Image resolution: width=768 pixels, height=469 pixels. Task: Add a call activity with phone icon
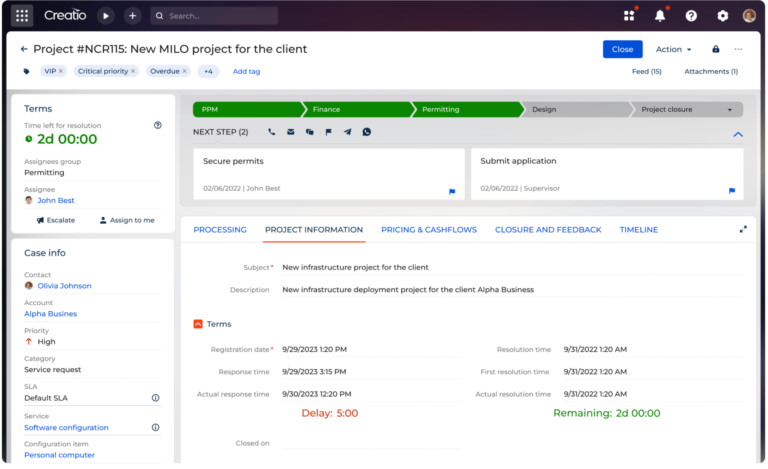(271, 132)
